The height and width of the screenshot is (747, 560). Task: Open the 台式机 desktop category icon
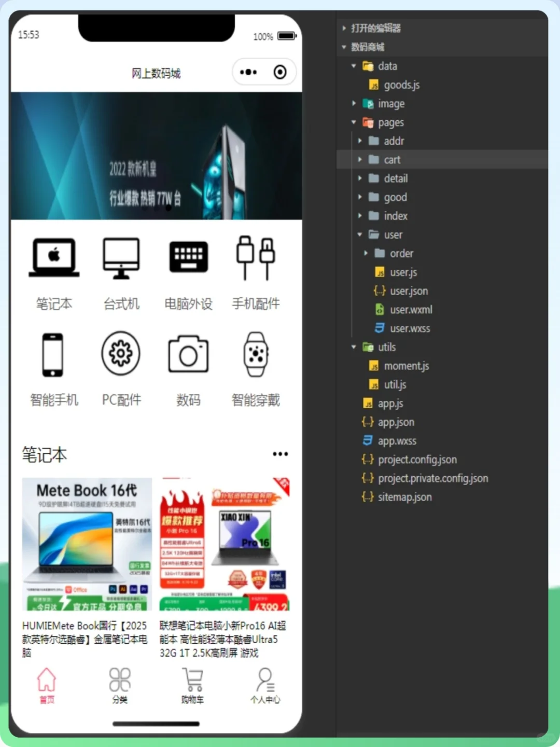coord(121,258)
